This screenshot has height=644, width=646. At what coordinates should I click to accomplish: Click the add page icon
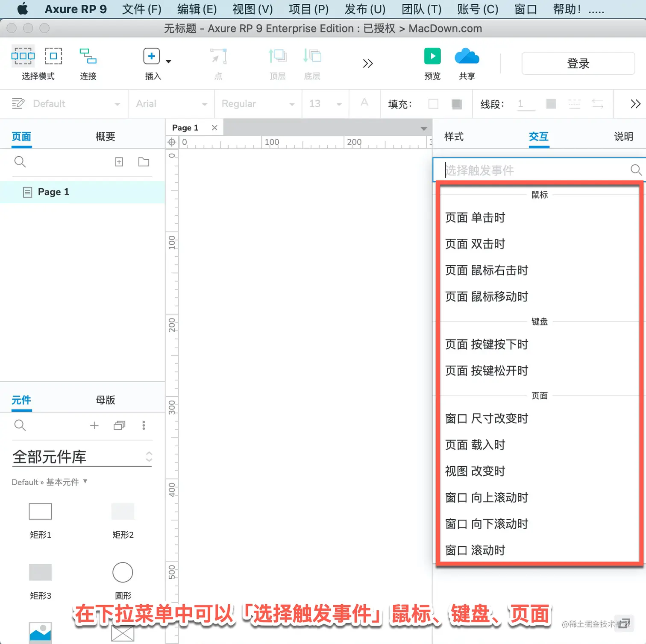(119, 162)
